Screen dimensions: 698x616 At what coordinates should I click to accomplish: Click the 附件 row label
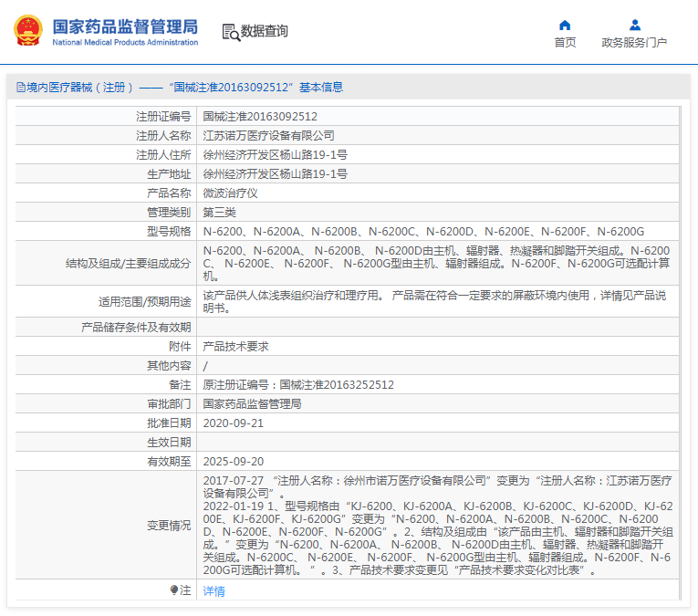pyautogui.click(x=180, y=346)
